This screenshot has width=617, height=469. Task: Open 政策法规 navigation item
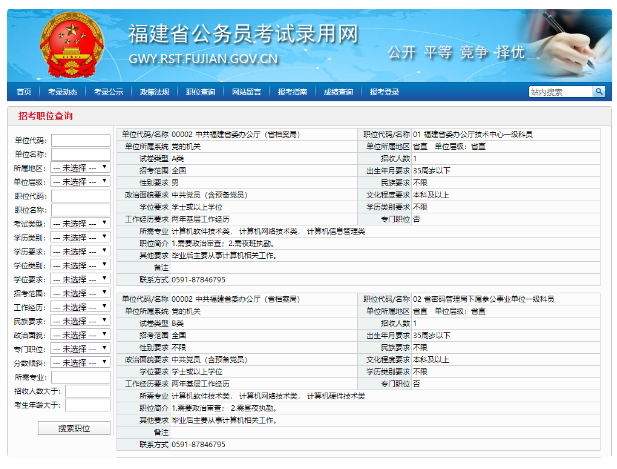[154, 92]
